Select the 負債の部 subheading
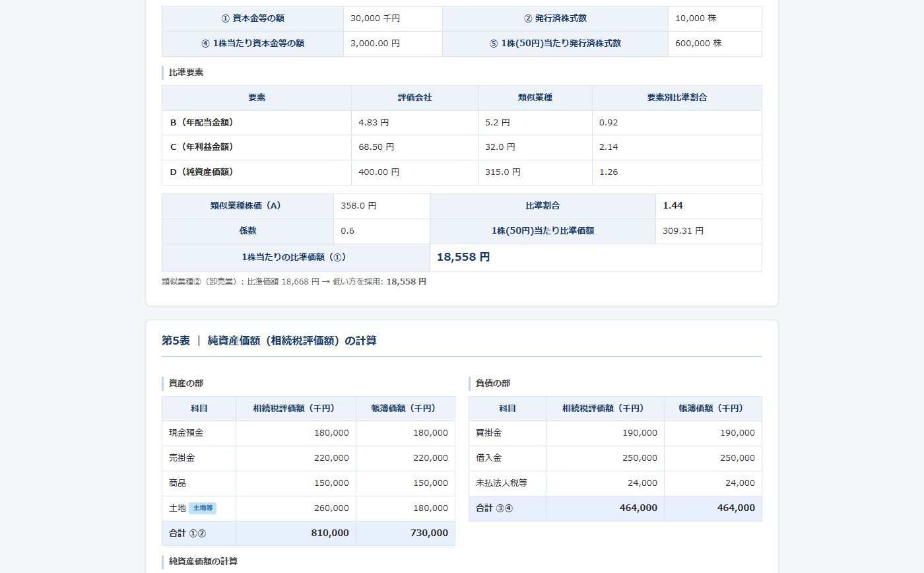This screenshot has width=924, height=573. coord(493,384)
